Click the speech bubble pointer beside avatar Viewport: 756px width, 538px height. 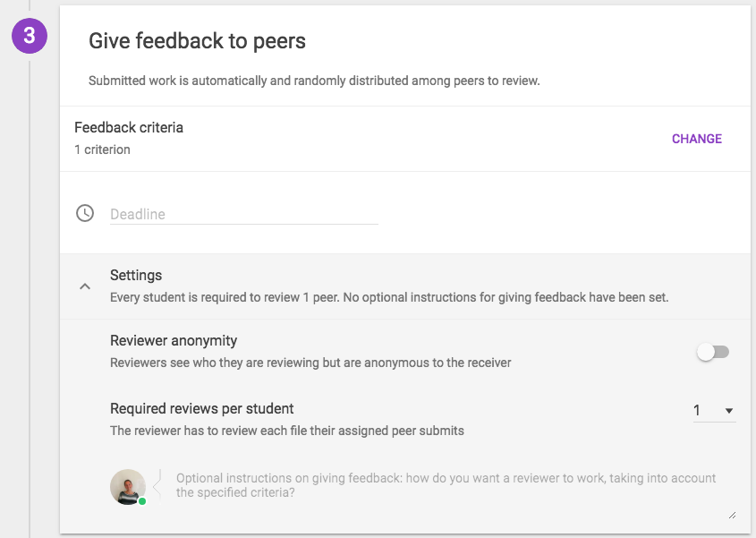[157, 486]
